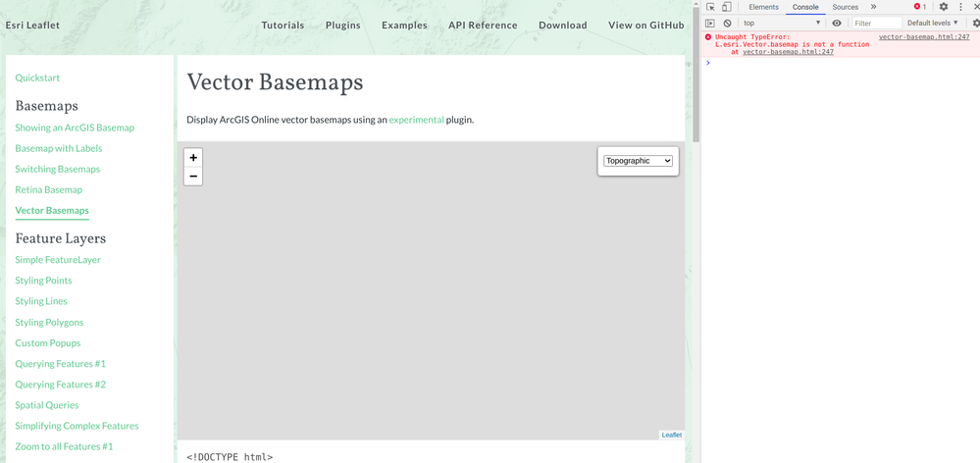Screen dimensions: 980x463
Task: Open the Plugins menu item
Action: (343, 26)
